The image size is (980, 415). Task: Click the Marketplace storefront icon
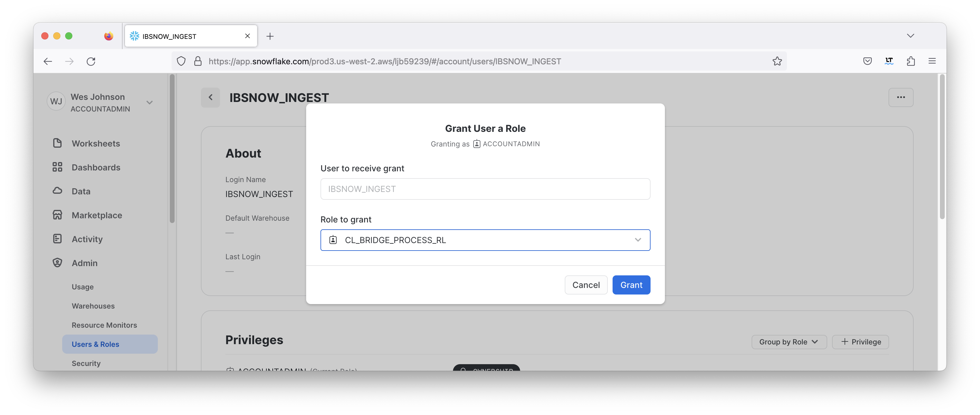(x=57, y=215)
